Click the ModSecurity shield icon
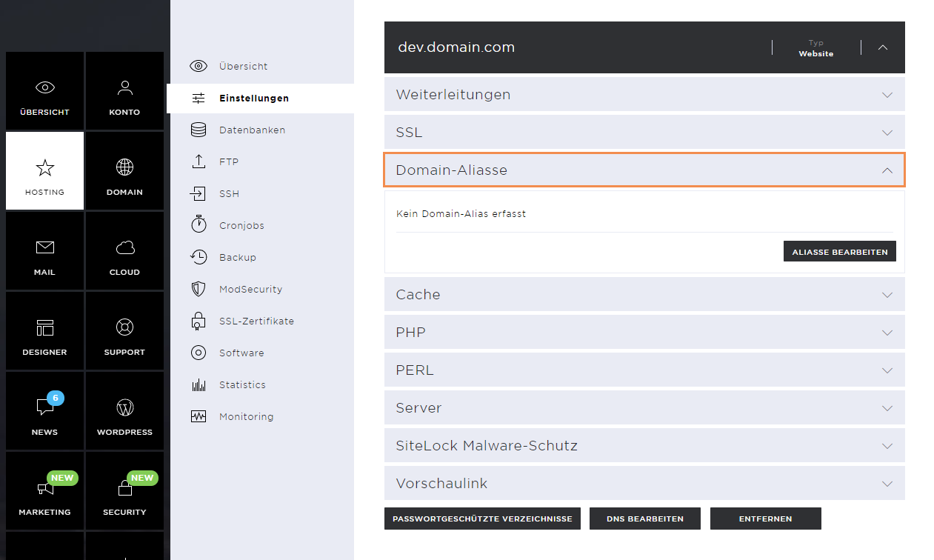 199,289
